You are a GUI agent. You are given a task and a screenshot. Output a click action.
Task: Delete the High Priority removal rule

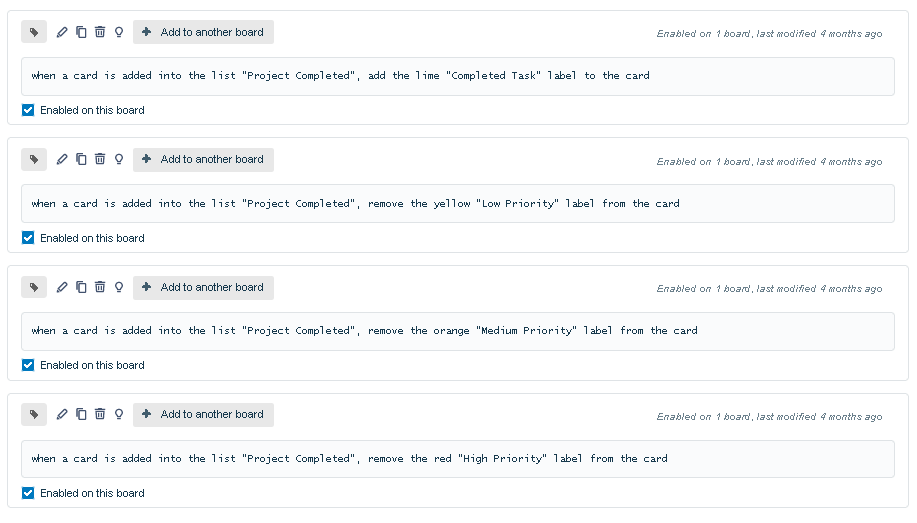click(100, 414)
